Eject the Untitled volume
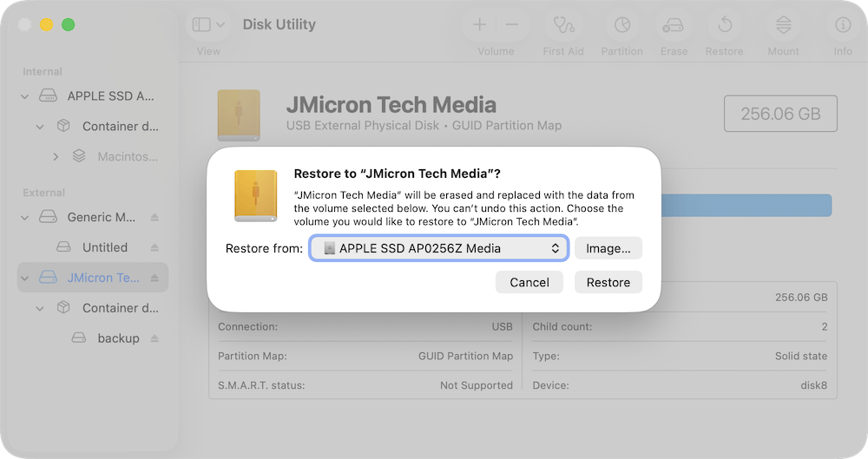 [x=155, y=247]
